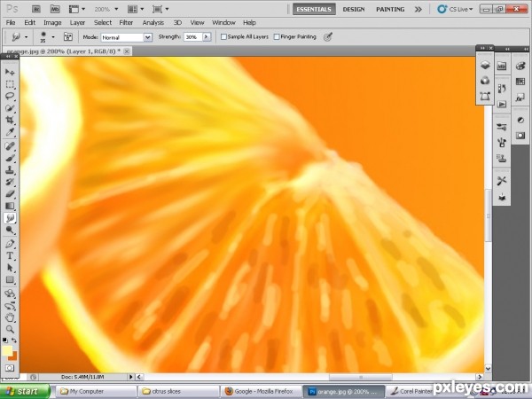532x399 pixels.
Task: Select the Move tool
Action: [10, 72]
